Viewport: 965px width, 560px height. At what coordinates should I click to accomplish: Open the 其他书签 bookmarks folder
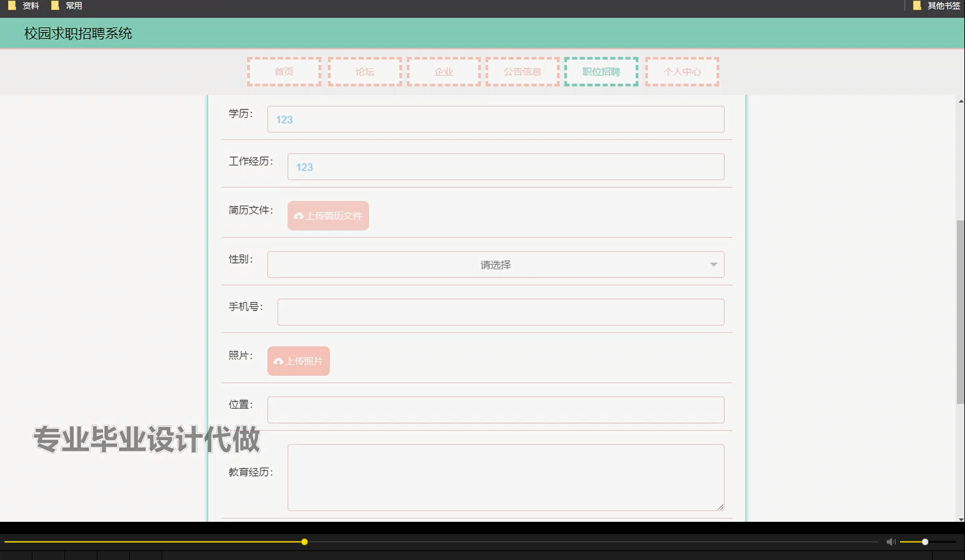click(937, 6)
